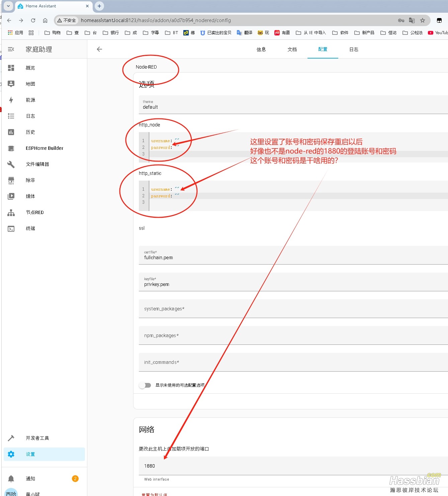Open the 媒体 media play icon
Image resolution: width=448 pixels, height=496 pixels.
click(11, 196)
